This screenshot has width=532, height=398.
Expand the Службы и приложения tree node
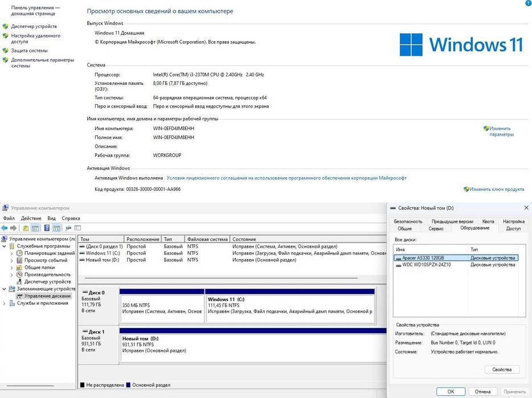(x=5, y=303)
